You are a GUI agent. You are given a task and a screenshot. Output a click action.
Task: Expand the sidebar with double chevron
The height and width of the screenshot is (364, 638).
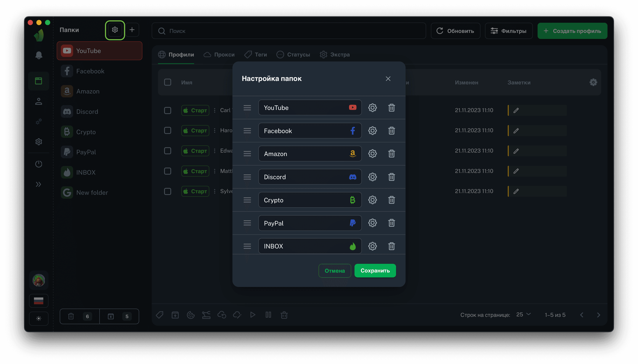pyautogui.click(x=39, y=185)
